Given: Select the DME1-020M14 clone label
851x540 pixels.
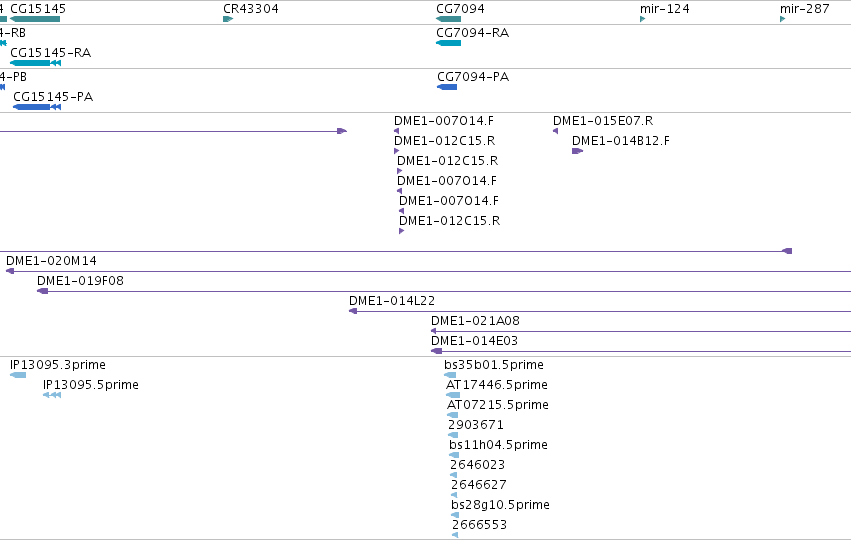Looking at the screenshot, I should pyautogui.click(x=51, y=261).
